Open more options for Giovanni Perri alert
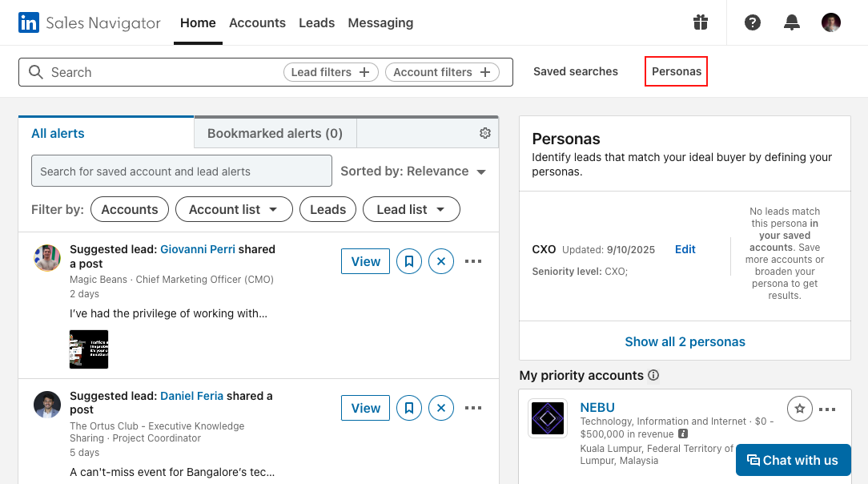 click(473, 261)
